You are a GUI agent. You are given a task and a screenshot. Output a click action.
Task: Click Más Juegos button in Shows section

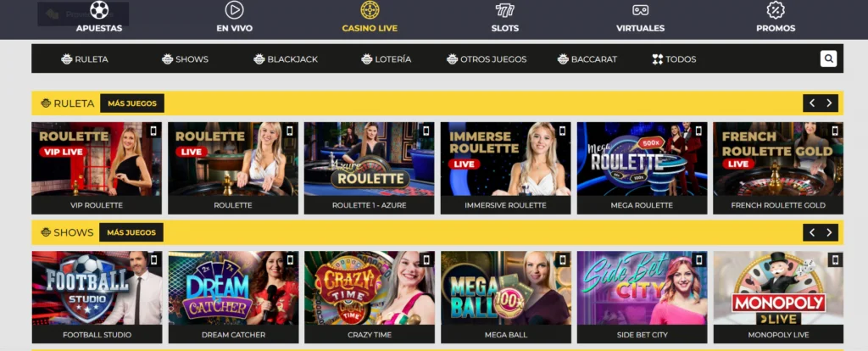click(131, 232)
